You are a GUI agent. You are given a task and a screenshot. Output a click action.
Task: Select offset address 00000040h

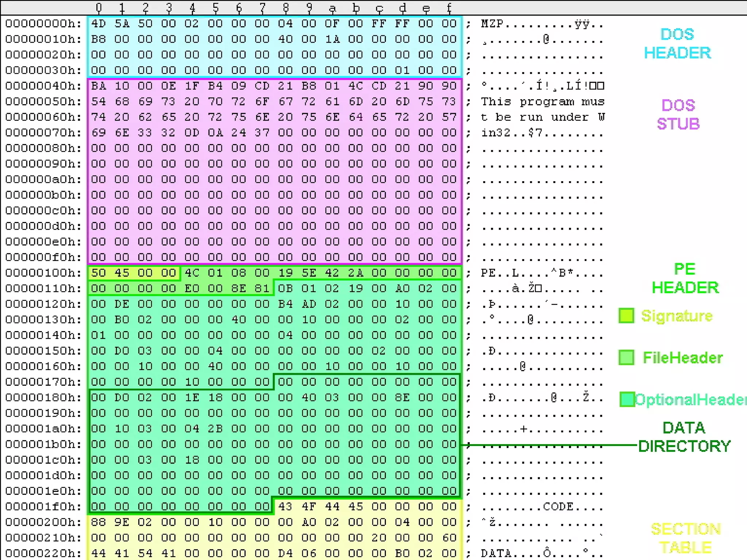point(43,86)
